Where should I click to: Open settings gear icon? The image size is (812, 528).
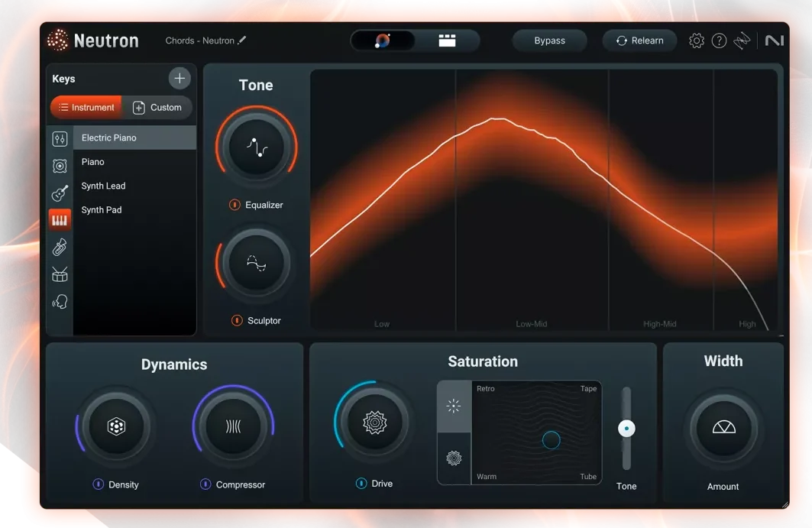tap(697, 40)
